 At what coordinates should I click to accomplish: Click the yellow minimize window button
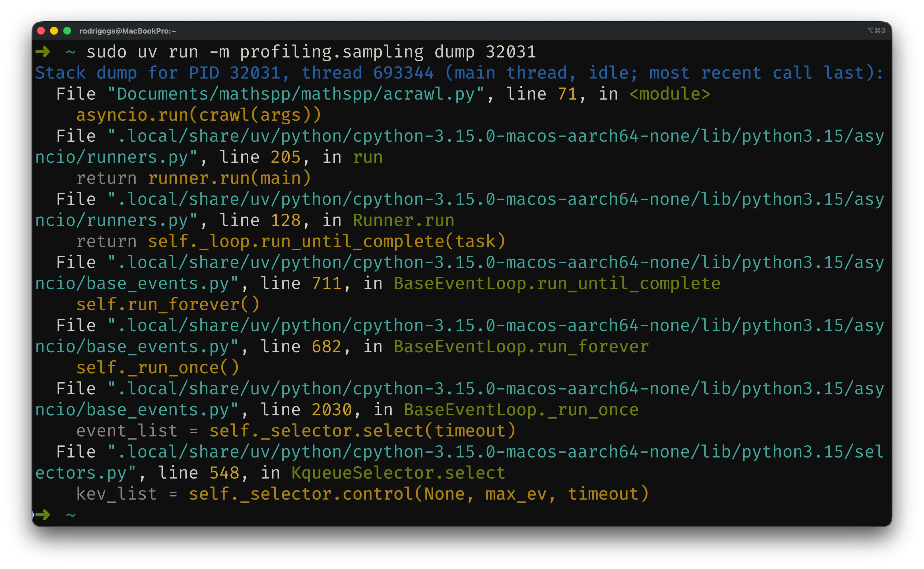click(x=54, y=31)
